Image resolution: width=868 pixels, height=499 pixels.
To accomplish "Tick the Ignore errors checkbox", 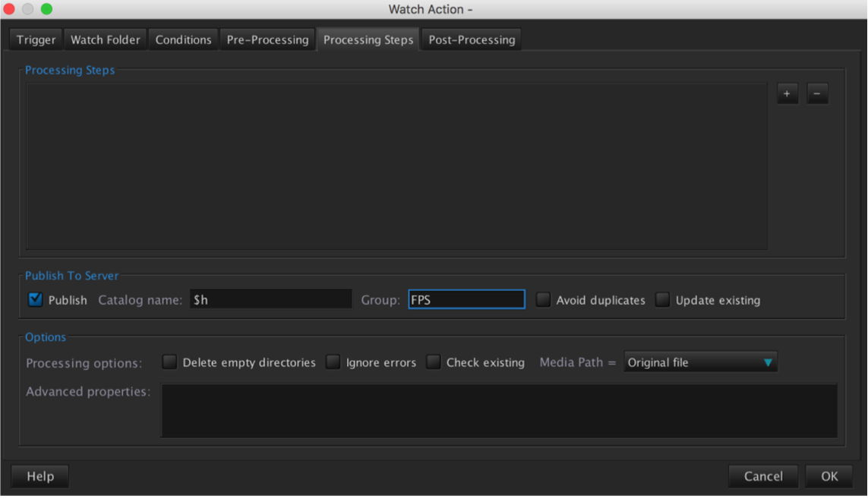I will 333,362.
